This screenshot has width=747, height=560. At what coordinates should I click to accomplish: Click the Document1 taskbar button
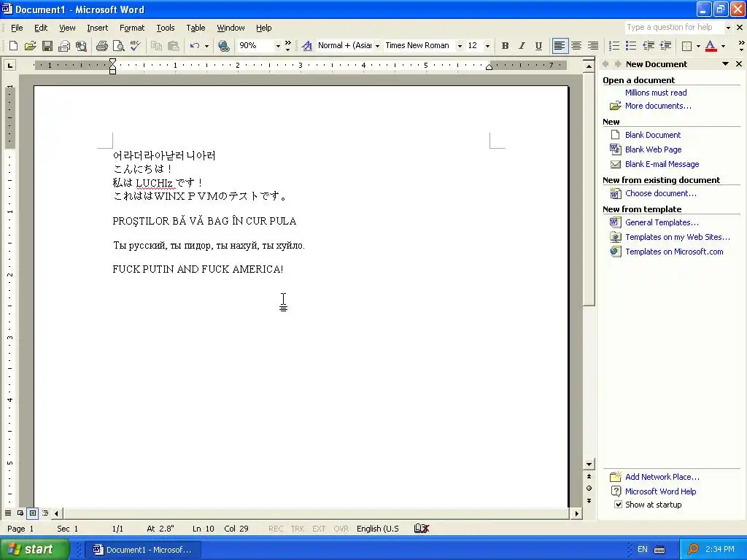(143, 550)
